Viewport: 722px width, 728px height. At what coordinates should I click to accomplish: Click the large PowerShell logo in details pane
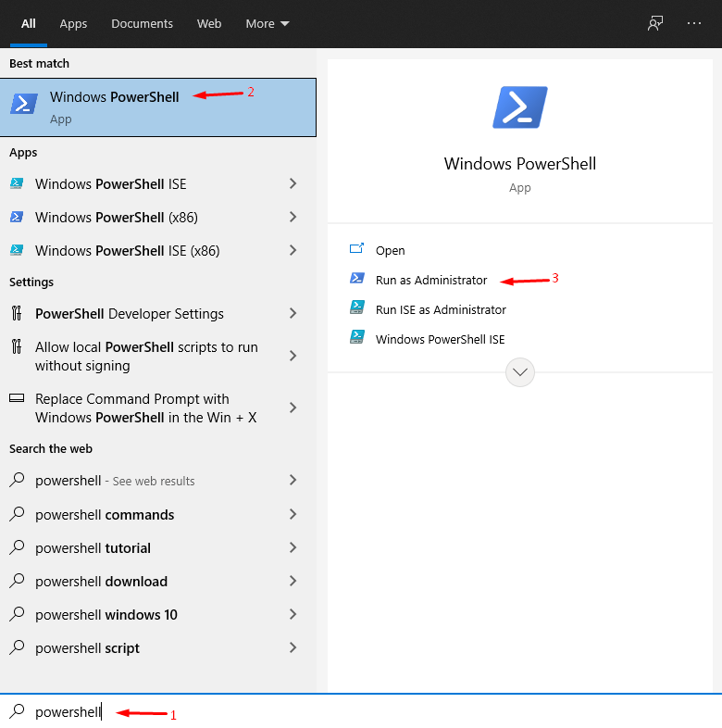[519, 107]
